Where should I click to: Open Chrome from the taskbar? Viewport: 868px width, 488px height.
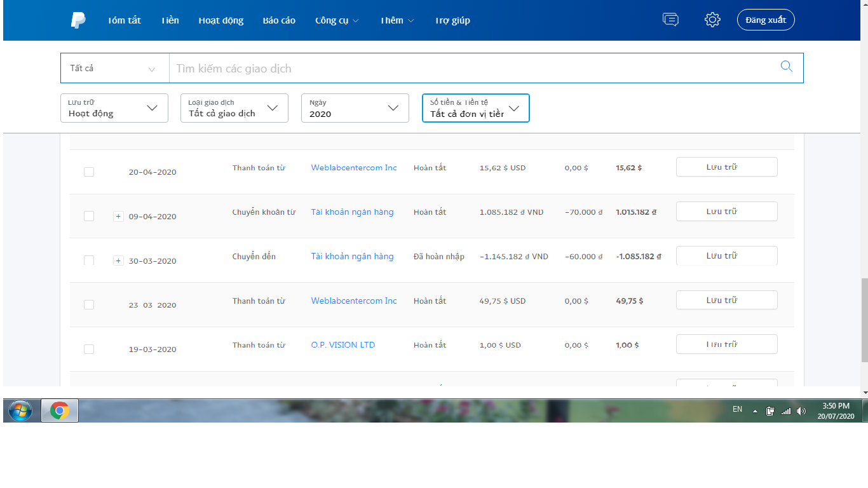click(x=60, y=411)
